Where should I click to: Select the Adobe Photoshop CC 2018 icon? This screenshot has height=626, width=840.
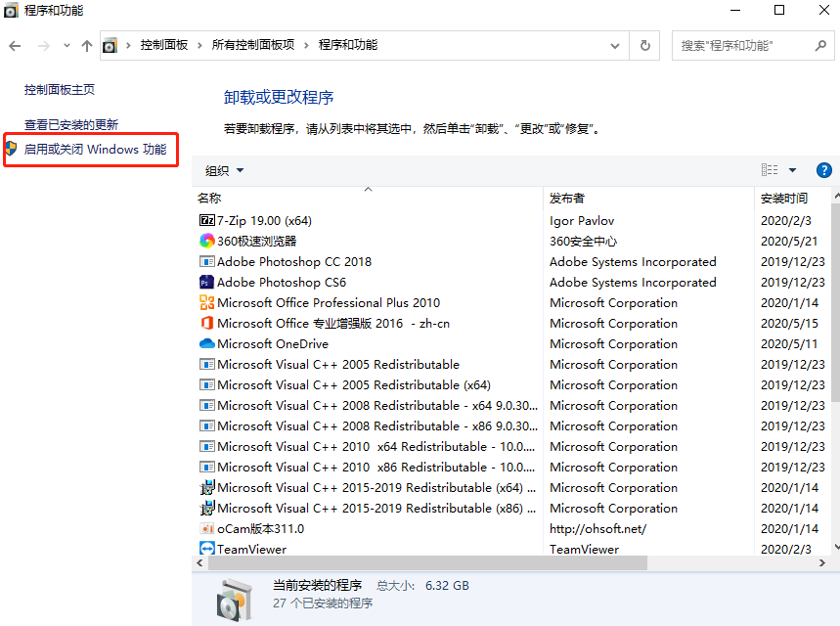[x=207, y=261]
